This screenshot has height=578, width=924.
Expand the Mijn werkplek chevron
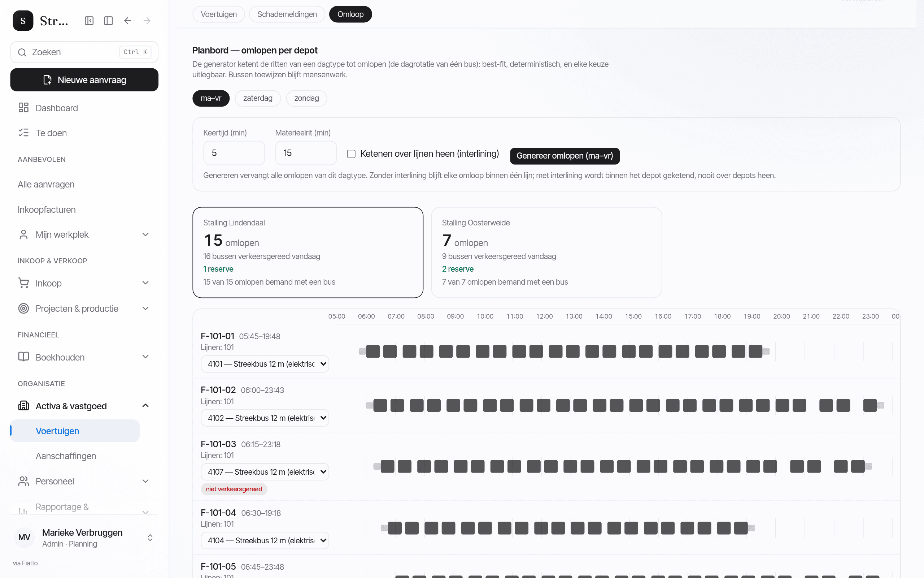point(145,234)
